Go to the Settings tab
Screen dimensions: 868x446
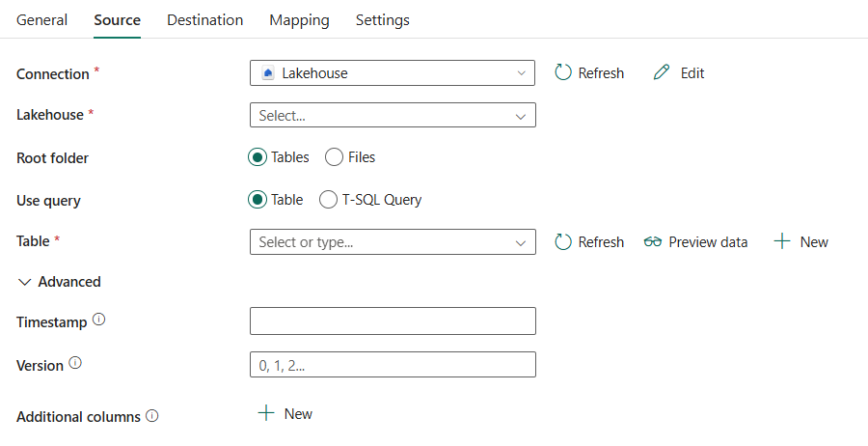click(x=382, y=20)
